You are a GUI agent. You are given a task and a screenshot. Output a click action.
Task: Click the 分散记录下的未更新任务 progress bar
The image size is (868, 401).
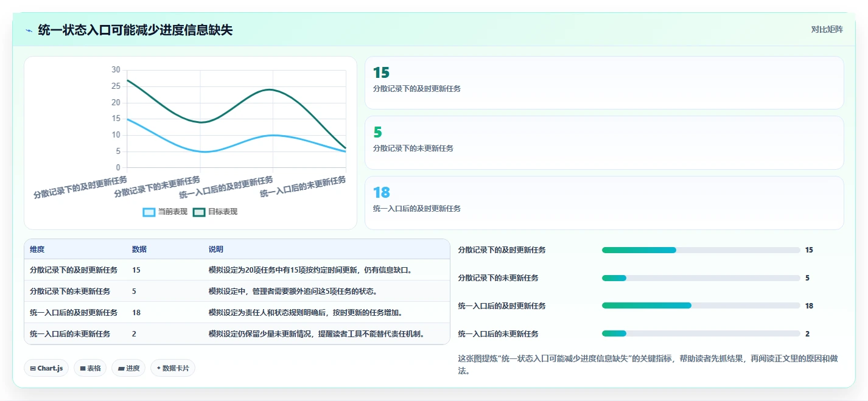tap(701, 278)
